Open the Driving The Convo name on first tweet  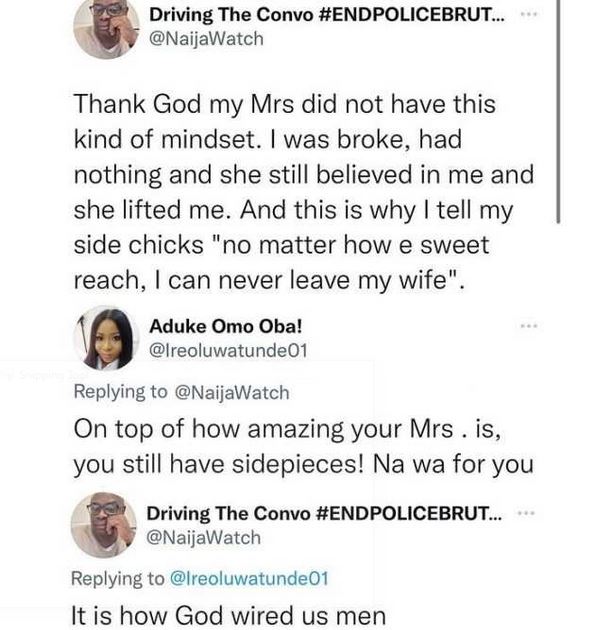(320, 15)
